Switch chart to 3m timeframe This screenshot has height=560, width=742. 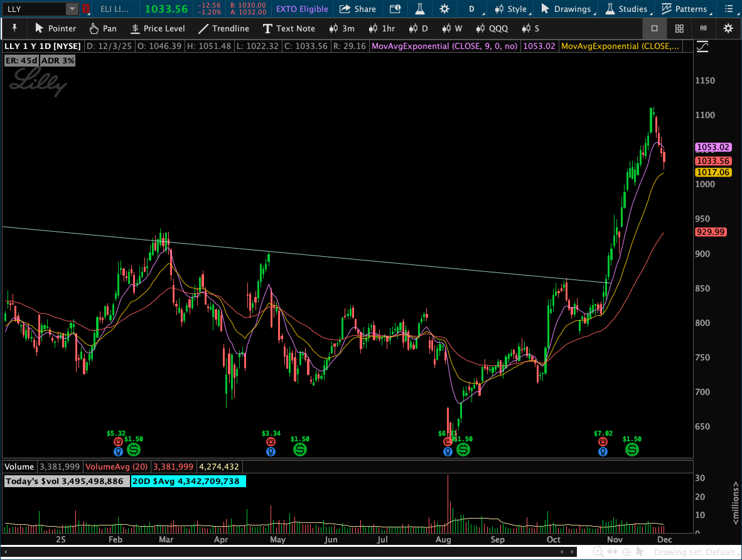pos(341,28)
